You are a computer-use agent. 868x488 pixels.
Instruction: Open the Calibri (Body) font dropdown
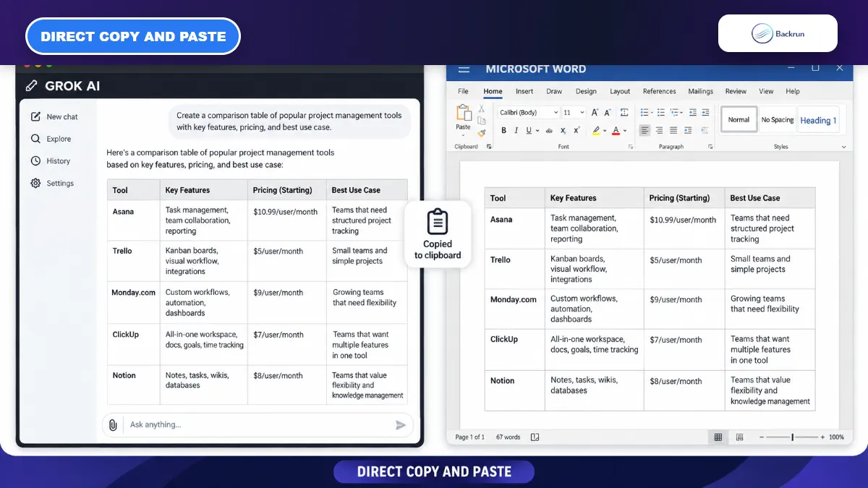556,112
